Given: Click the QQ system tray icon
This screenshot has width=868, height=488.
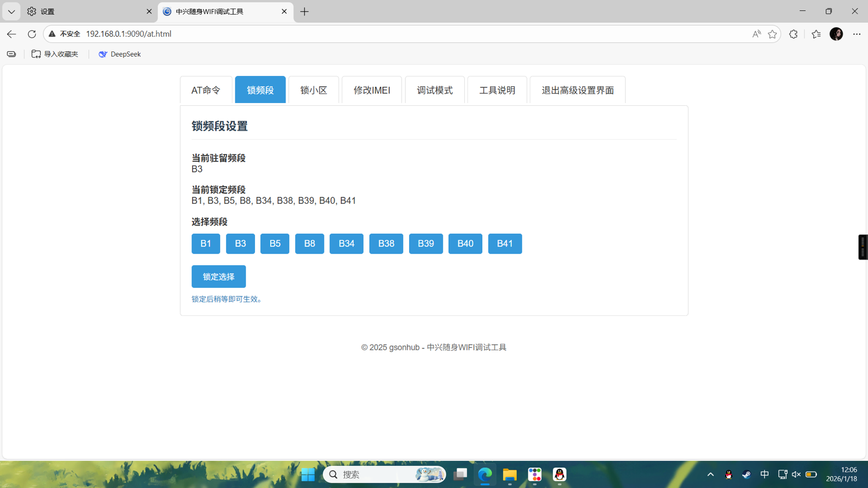Looking at the screenshot, I should pos(729,475).
